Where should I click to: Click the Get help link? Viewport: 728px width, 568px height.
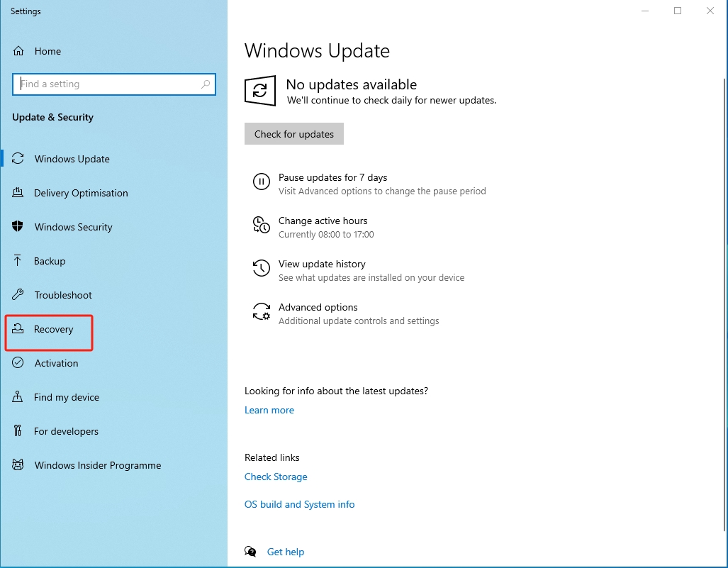click(x=286, y=552)
